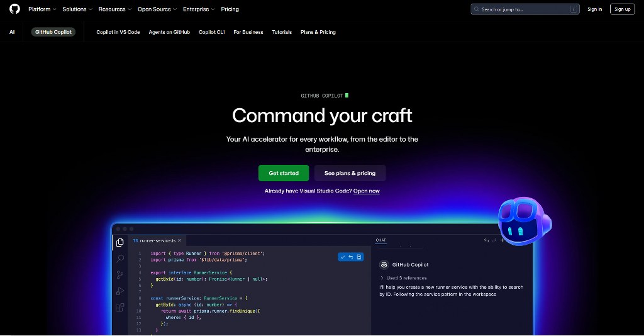The width and height of the screenshot is (644, 336).
Task: Open Agents on GitHub sub-nav item
Action: (169, 32)
